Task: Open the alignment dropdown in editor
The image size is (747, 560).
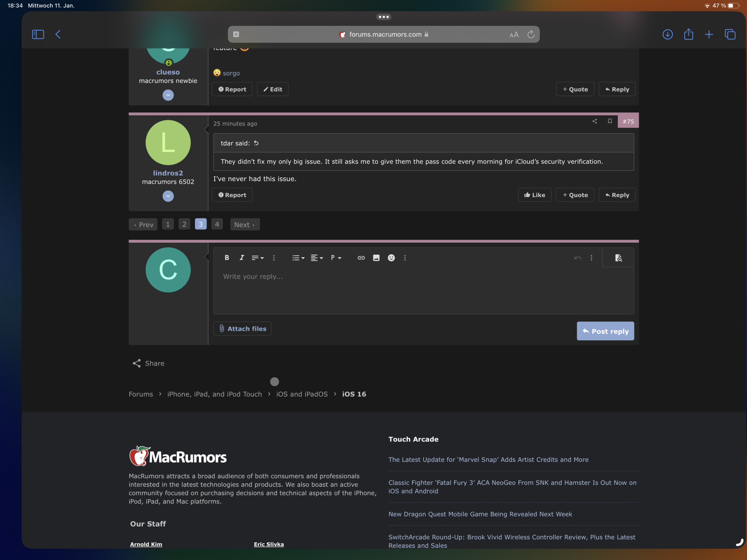Action: click(317, 258)
